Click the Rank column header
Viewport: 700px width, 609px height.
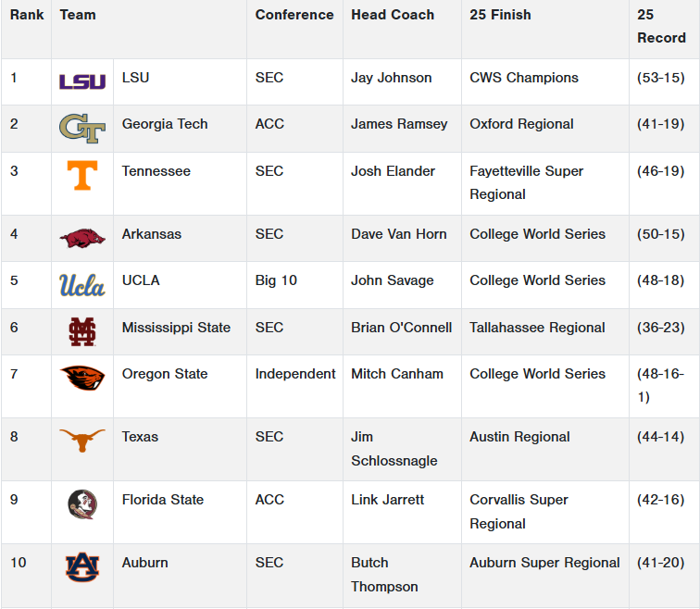pos(27,15)
